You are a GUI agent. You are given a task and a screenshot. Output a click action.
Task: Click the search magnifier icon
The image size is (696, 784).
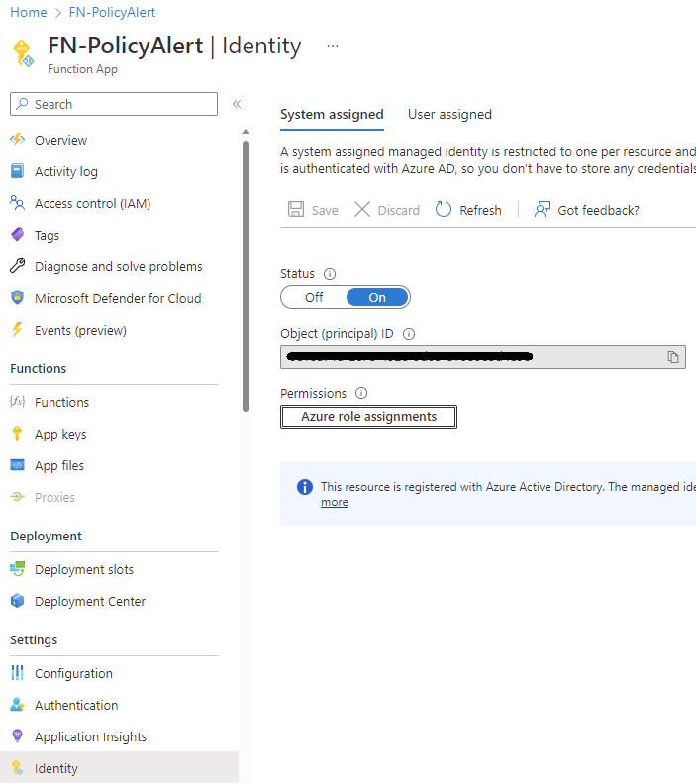[x=22, y=104]
